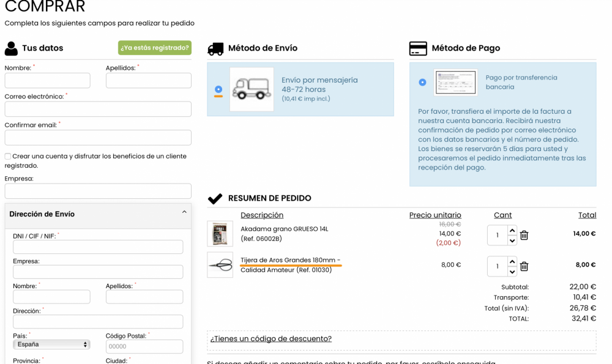Click the user silhouette icon beside Tus datos
Image resolution: width=612 pixels, height=364 pixels.
pyautogui.click(x=11, y=48)
